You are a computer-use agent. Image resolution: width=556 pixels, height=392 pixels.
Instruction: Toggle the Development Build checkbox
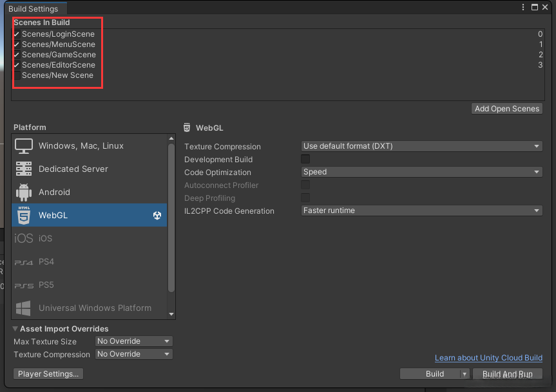pyautogui.click(x=305, y=159)
